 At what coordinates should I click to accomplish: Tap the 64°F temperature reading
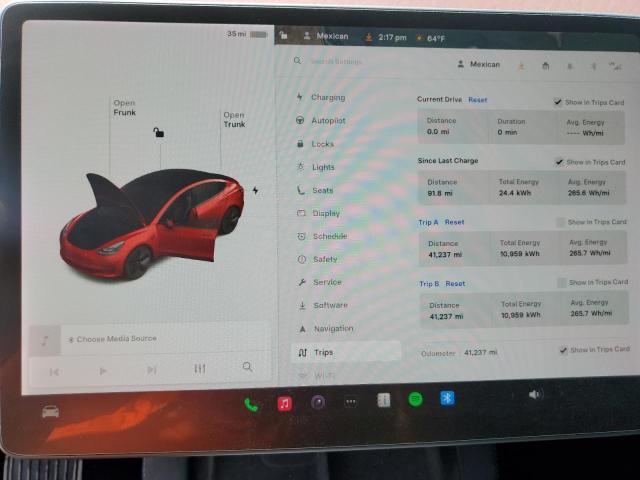tap(436, 38)
